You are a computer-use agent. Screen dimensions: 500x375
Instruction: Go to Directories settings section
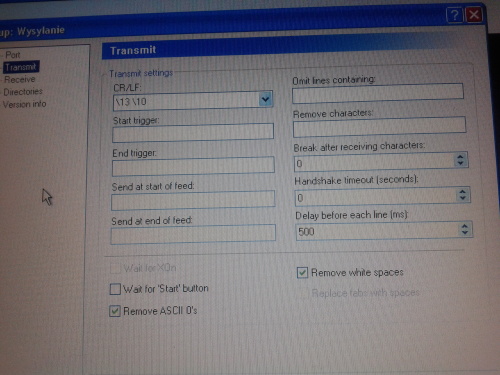click(23, 92)
